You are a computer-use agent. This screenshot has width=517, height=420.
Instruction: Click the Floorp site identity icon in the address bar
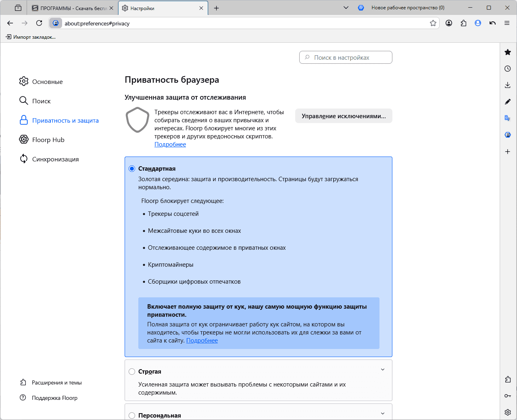(x=56, y=23)
